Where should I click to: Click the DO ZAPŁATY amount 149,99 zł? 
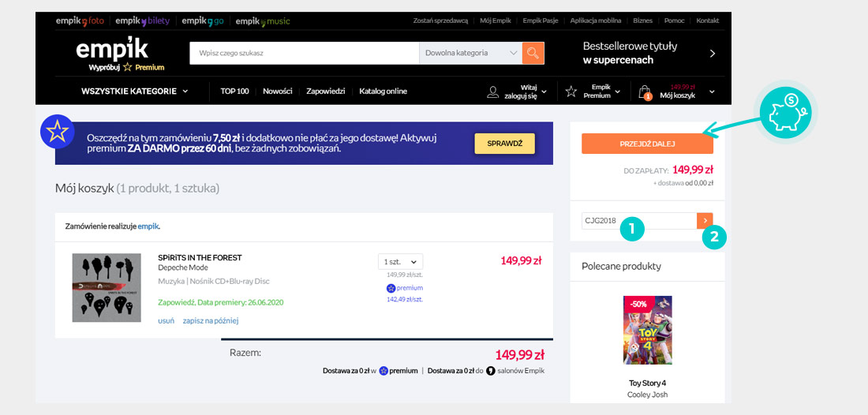pyautogui.click(x=693, y=170)
